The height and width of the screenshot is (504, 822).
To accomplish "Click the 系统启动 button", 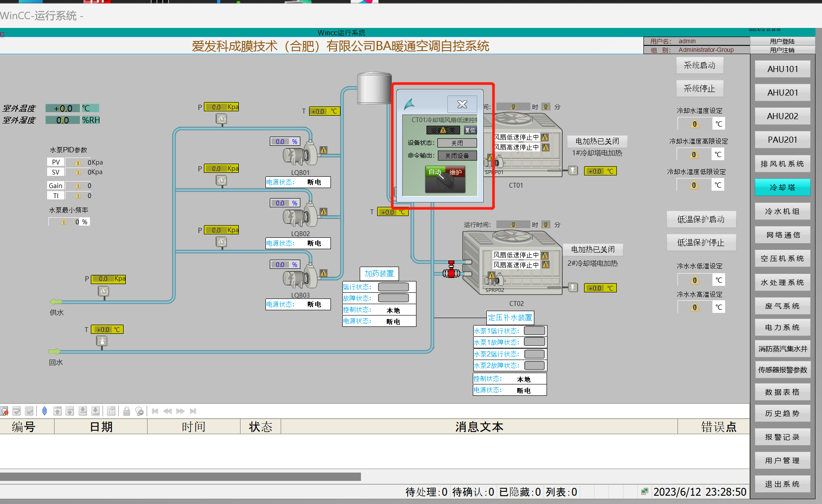I will coord(699,65).
